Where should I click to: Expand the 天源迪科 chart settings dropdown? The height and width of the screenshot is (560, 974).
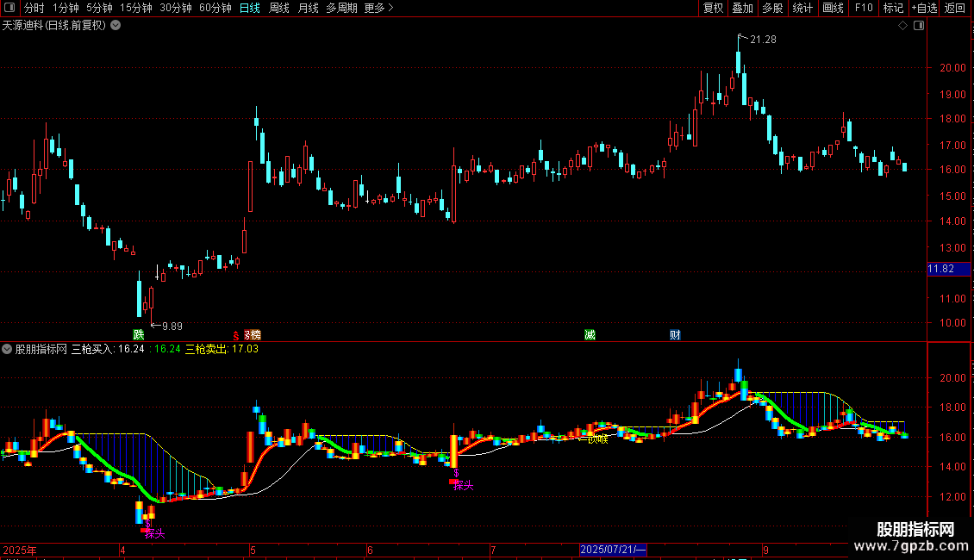116,26
